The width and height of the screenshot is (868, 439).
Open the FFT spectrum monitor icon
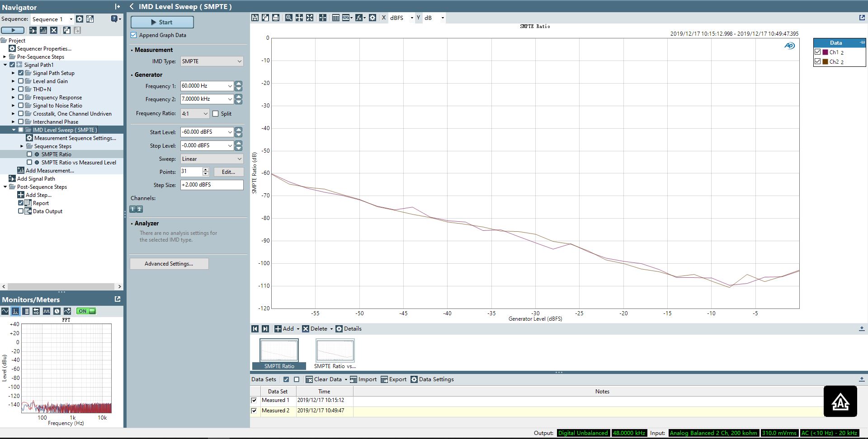point(15,311)
